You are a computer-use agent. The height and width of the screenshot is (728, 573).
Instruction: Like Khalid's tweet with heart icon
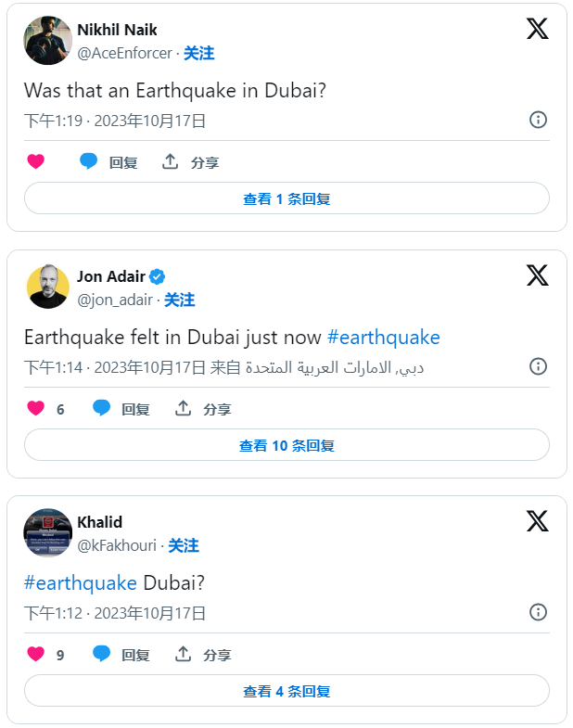(x=35, y=655)
